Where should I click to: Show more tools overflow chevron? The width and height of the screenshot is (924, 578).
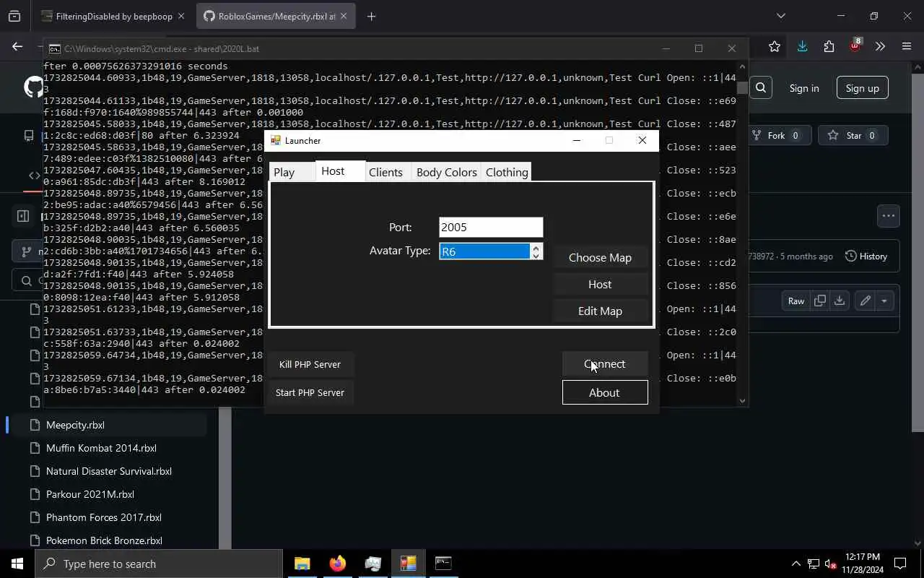click(x=880, y=46)
